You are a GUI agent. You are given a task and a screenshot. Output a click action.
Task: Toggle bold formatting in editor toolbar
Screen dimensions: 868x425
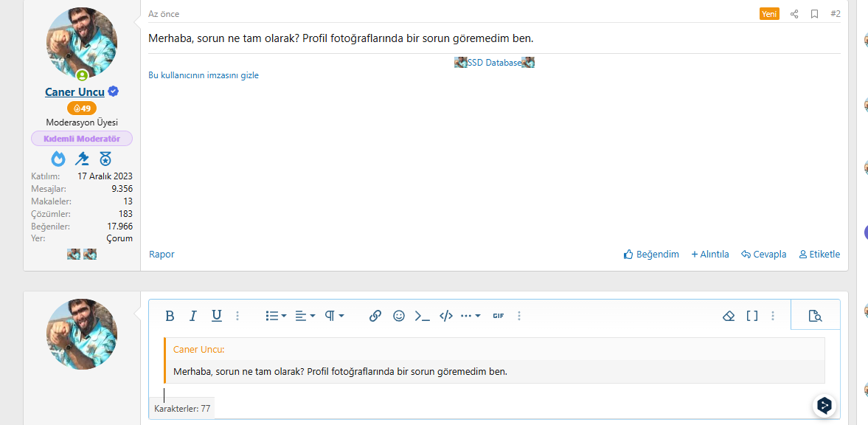click(x=170, y=316)
